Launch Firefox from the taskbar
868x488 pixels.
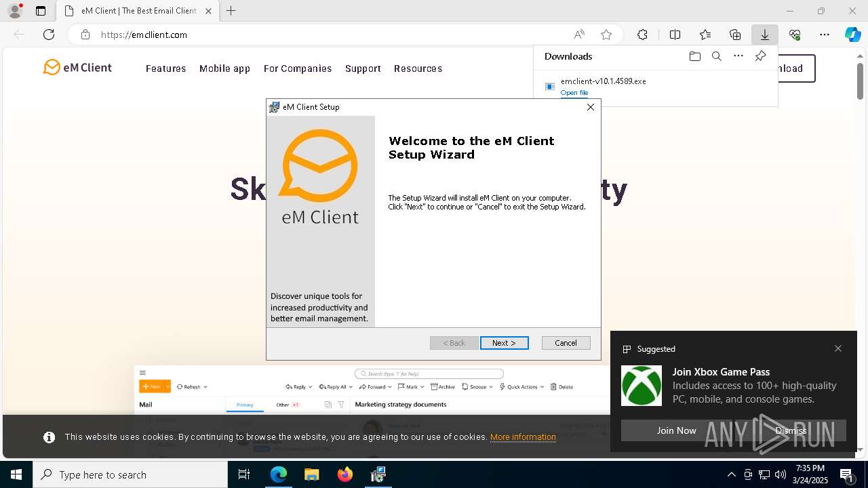(345, 474)
